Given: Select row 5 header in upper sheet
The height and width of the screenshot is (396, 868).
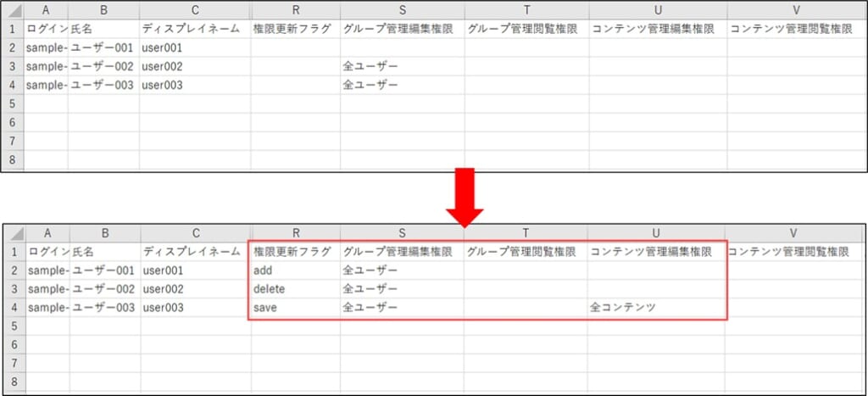Looking at the screenshot, I should coord(13,103).
